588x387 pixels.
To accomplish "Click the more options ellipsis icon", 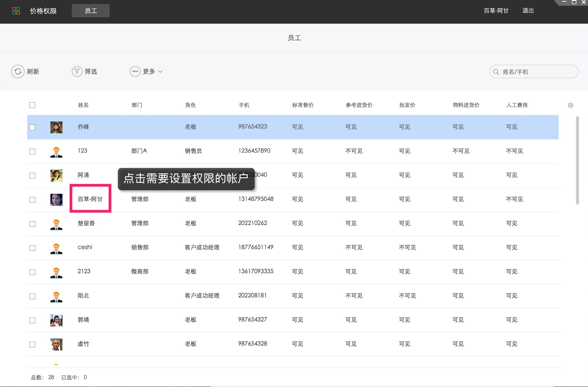I will 135,72.
